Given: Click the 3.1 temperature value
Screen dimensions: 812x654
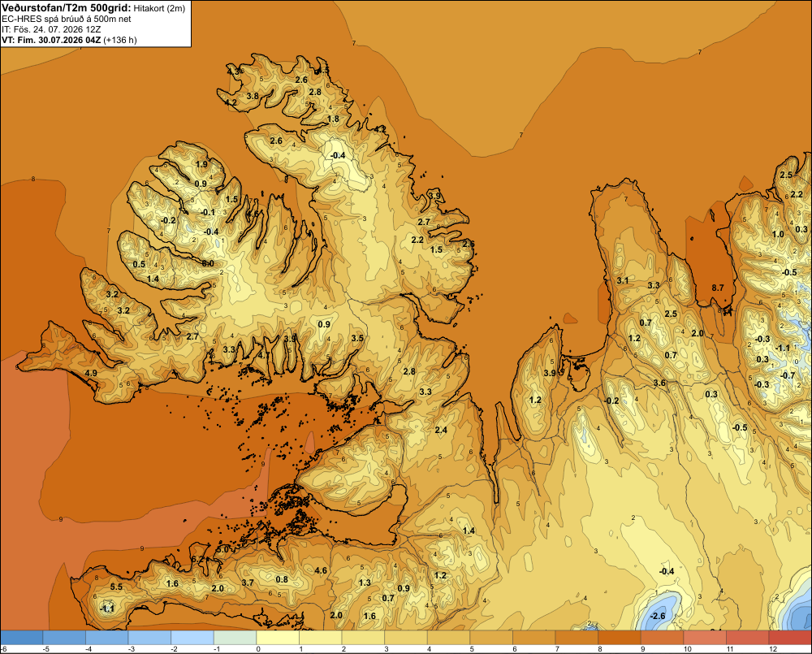Looking at the screenshot, I should [x=623, y=280].
